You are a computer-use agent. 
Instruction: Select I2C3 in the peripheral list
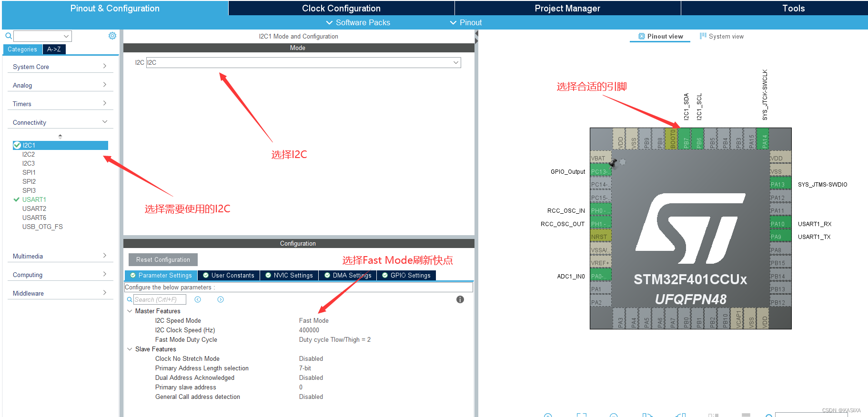pos(29,163)
